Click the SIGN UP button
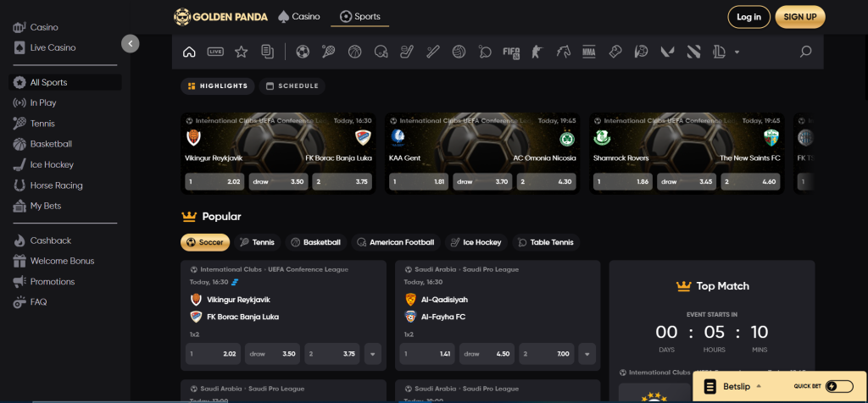Viewport: 868px width, 403px height. point(799,17)
